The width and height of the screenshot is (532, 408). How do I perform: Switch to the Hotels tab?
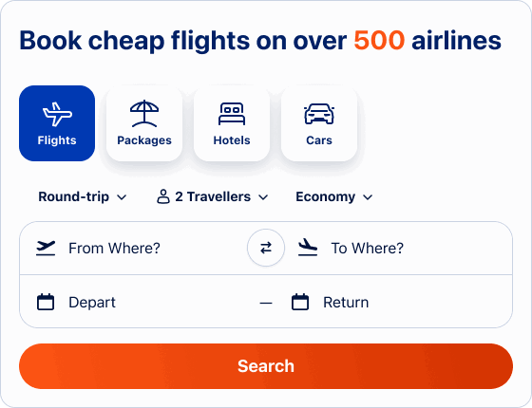[232, 123]
